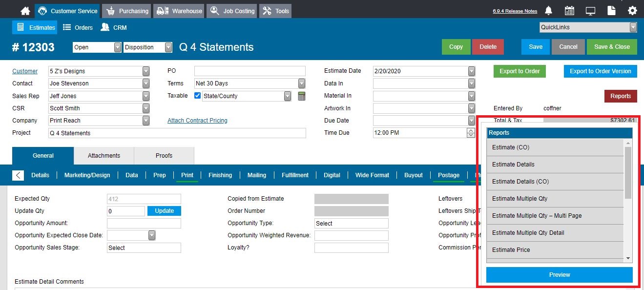
Task: Open the Disposition dropdown
Action: (169, 47)
